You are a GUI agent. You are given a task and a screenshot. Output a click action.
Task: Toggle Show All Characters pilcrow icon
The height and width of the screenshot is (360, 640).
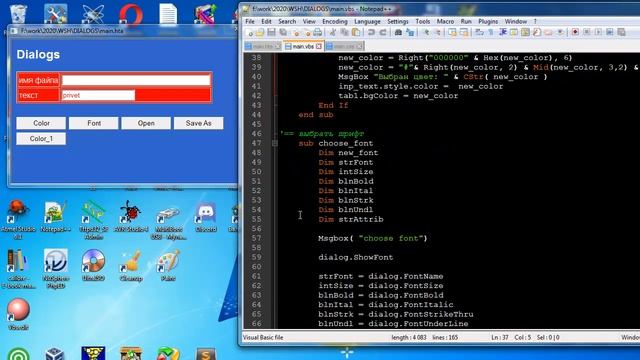tap(491, 32)
